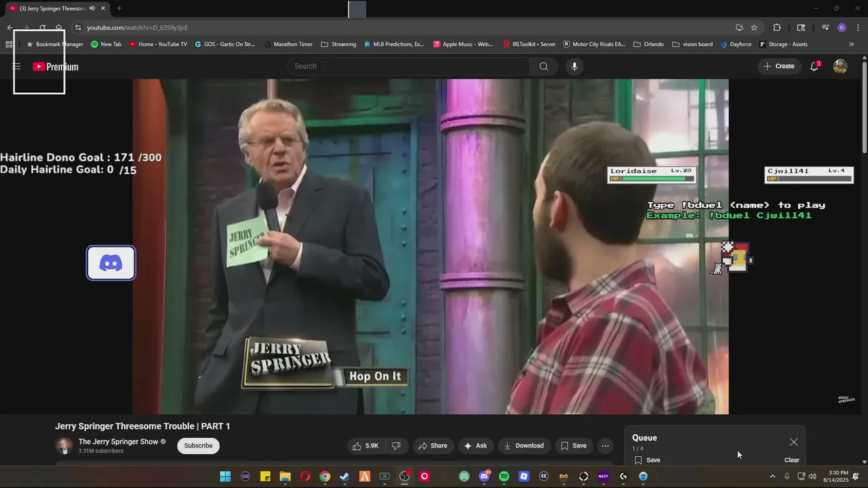Viewport: 868px width, 488px height.
Task: Open a new Chrome tab
Action: tap(119, 8)
